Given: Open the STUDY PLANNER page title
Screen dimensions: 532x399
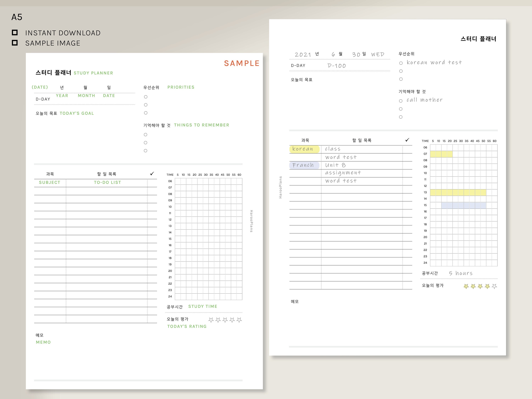Looking at the screenshot, I should click(x=93, y=73).
